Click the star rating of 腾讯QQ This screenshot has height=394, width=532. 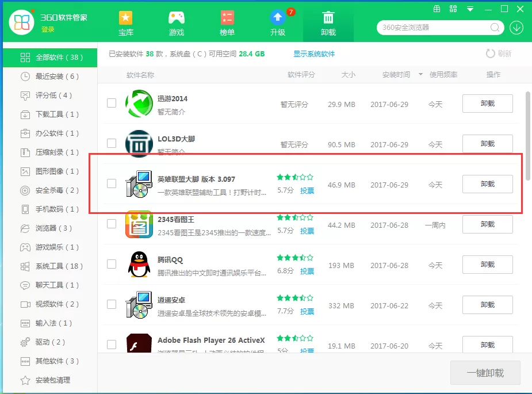(x=295, y=258)
